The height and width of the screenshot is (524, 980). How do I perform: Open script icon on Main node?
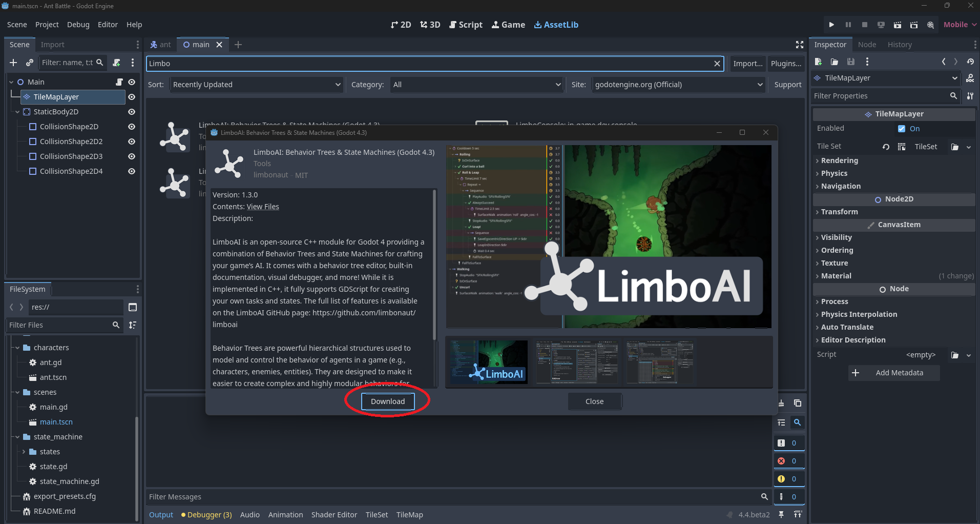[x=119, y=82]
